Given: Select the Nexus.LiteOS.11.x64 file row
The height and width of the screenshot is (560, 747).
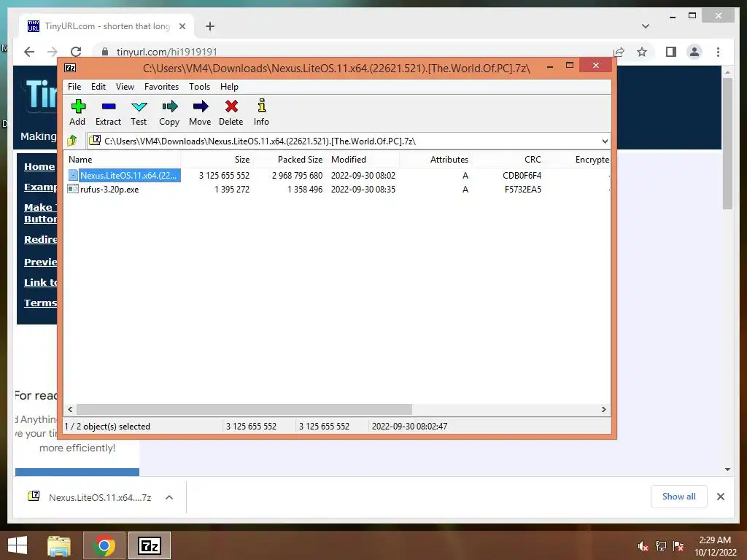Looking at the screenshot, I should tap(337, 175).
